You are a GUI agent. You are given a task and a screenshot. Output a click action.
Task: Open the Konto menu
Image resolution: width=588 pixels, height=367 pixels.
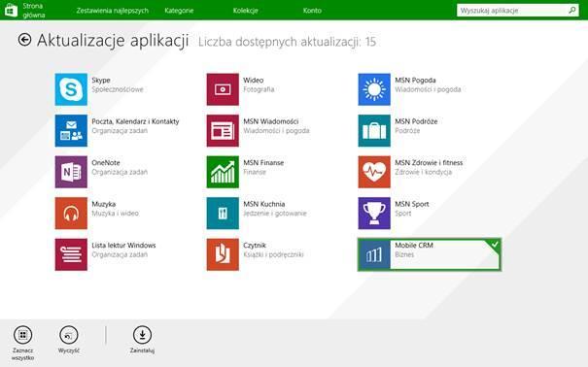(x=312, y=11)
